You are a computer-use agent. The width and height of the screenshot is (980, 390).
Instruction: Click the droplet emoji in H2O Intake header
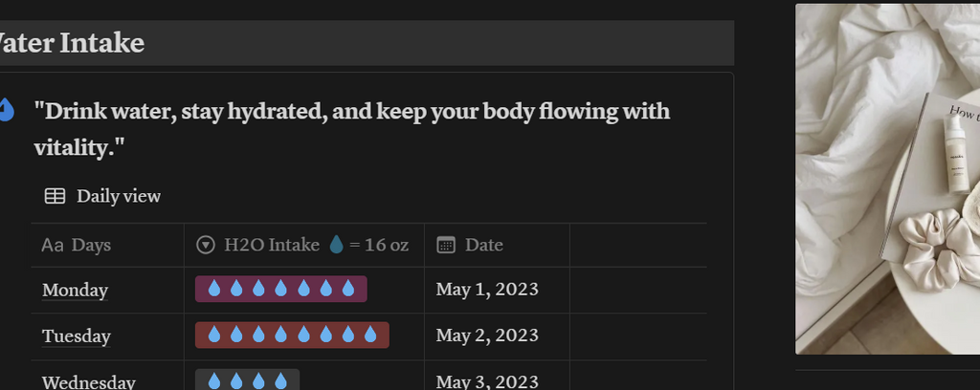(x=336, y=246)
